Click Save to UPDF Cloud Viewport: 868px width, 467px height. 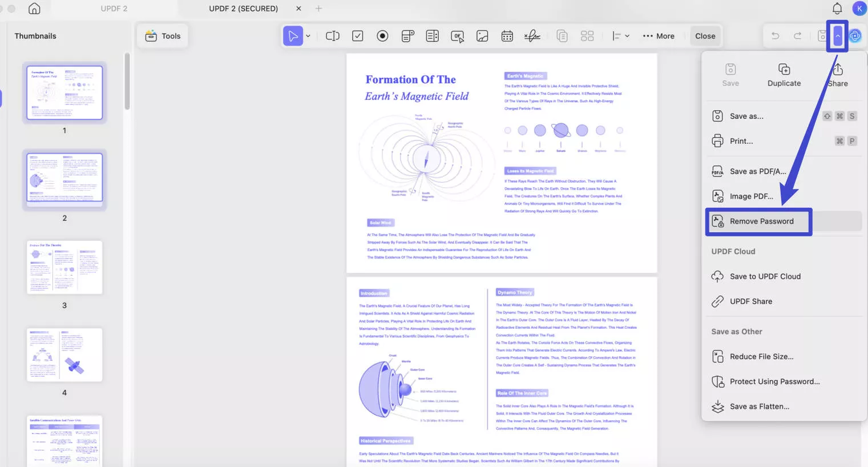click(765, 276)
